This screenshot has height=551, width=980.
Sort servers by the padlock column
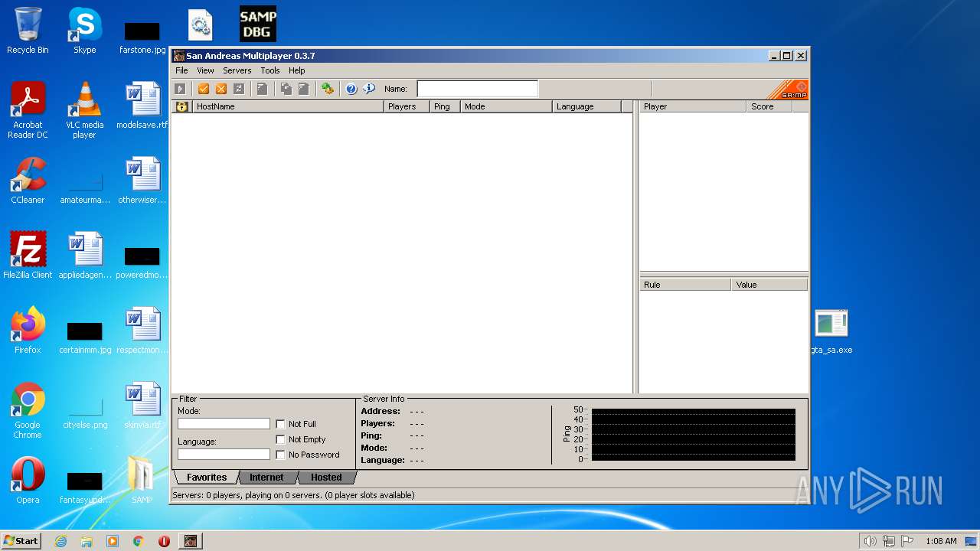point(181,106)
